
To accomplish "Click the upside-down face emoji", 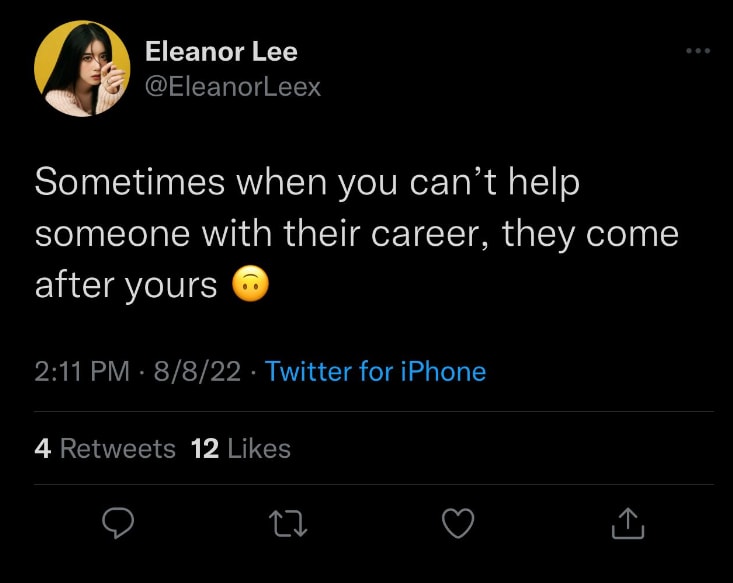I will (x=250, y=286).
